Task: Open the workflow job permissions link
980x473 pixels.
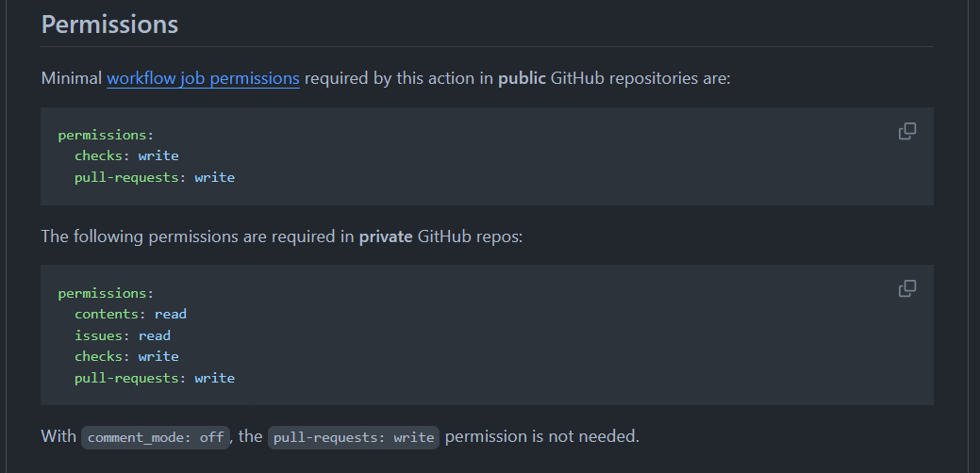Action: 203,78
